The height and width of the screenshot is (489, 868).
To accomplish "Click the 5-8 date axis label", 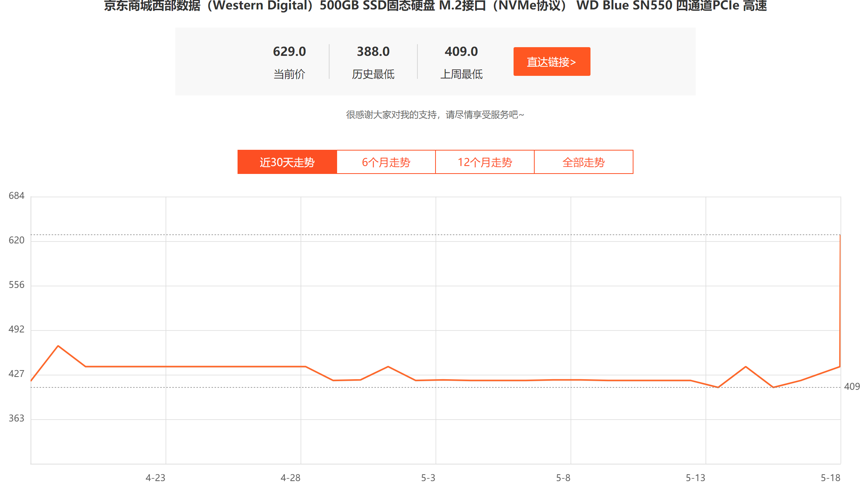I will pos(563,478).
